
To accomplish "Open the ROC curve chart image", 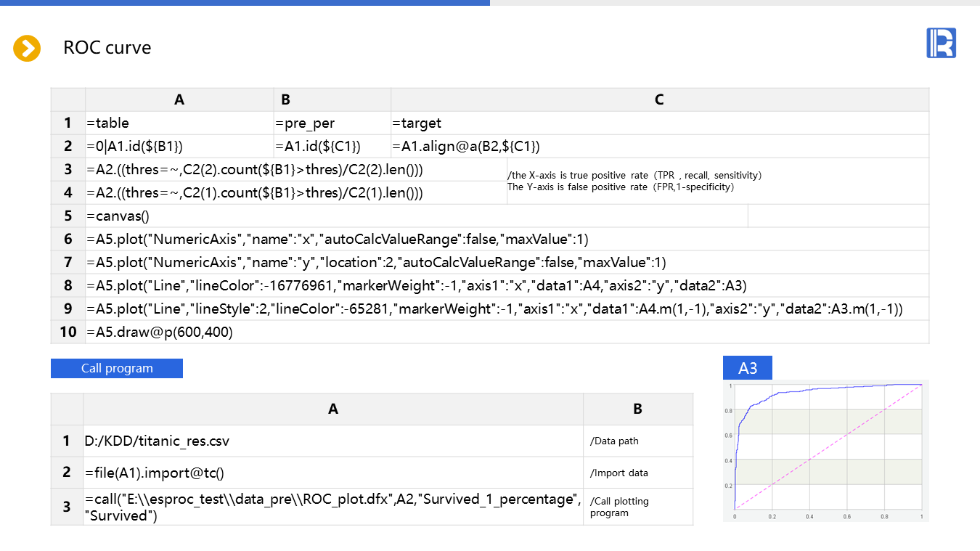I will point(826,450).
